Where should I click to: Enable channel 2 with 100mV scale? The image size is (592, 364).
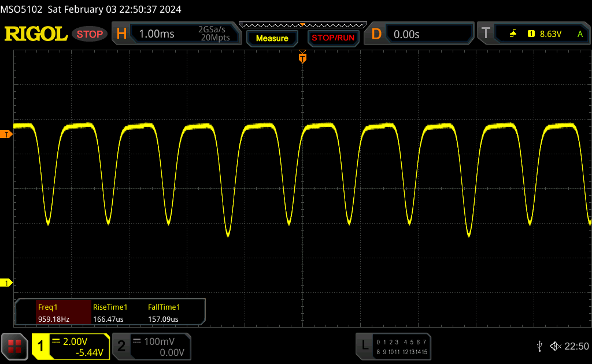point(150,346)
